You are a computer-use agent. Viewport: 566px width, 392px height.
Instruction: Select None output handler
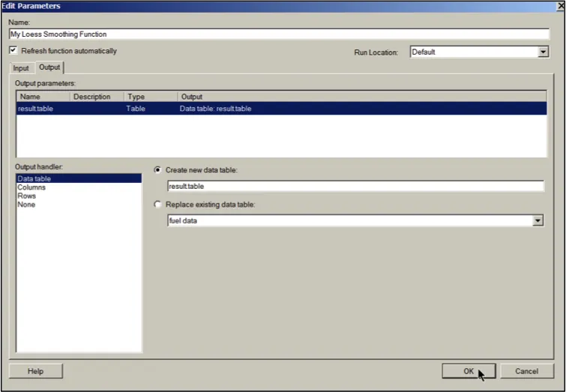tap(79, 205)
